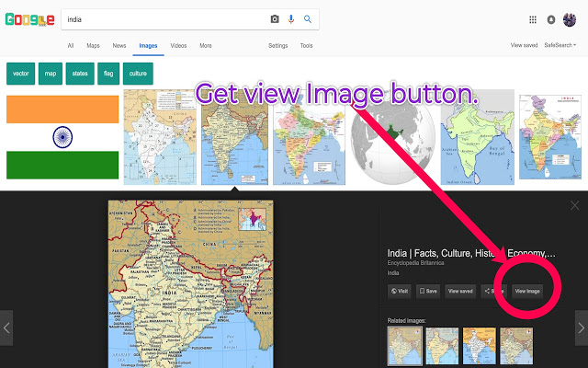Open the Tools options

(306, 45)
